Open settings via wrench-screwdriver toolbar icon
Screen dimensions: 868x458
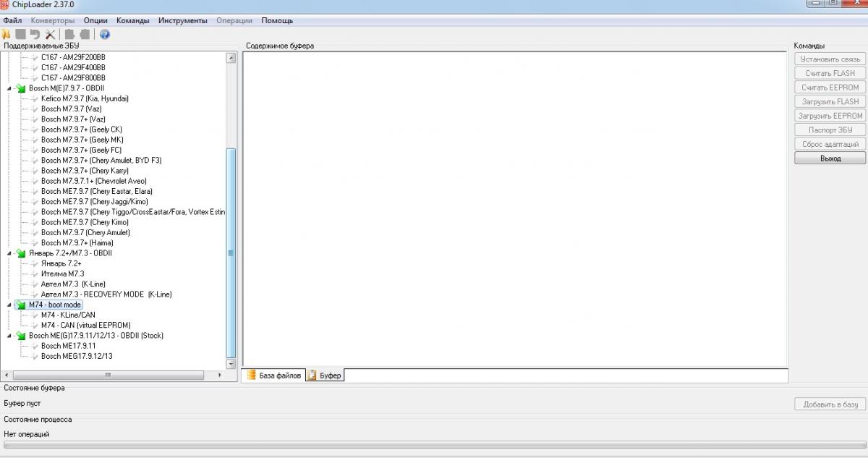50,34
